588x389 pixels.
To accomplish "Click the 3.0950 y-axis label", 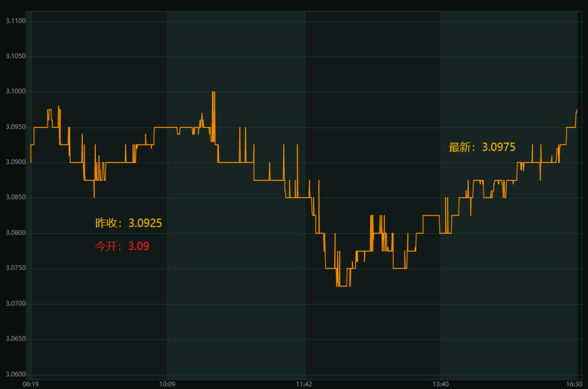I will [x=16, y=127].
